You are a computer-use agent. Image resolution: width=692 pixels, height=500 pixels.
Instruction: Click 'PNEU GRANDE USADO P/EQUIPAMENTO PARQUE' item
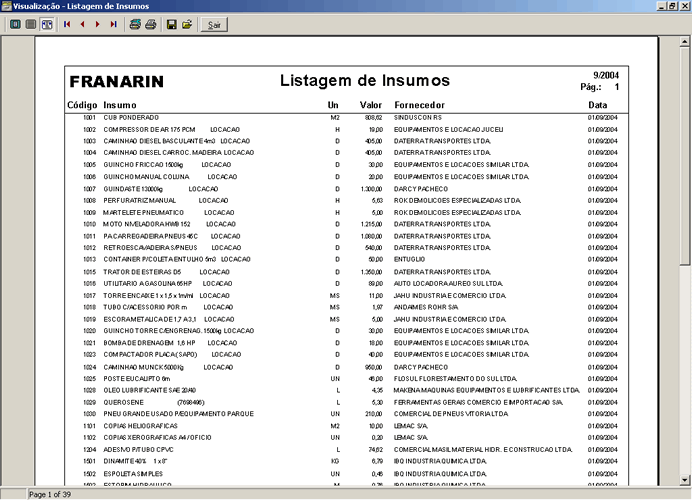click(x=179, y=414)
